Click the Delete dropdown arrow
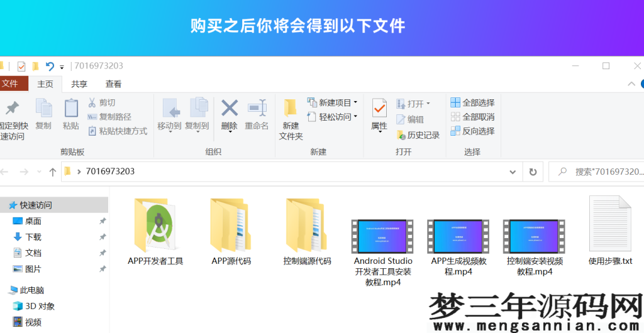The height and width of the screenshot is (333, 644). click(230, 132)
